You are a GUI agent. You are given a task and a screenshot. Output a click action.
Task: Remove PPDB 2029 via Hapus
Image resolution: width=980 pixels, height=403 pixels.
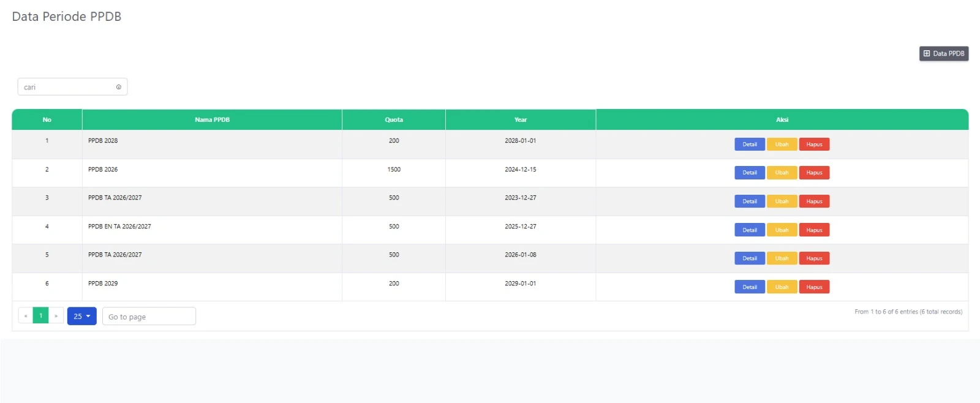pos(814,287)
